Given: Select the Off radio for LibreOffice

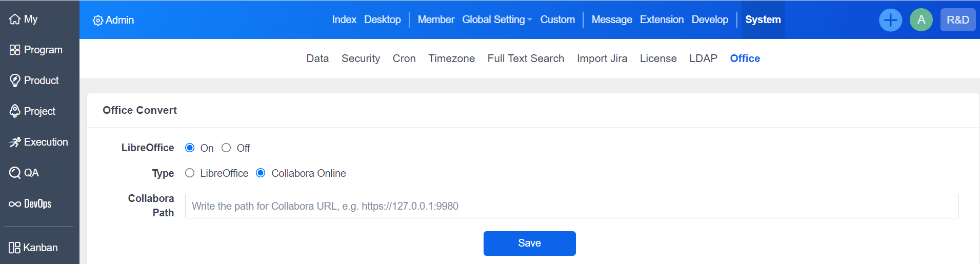Looking at the screenshot, I should (226, 148).
